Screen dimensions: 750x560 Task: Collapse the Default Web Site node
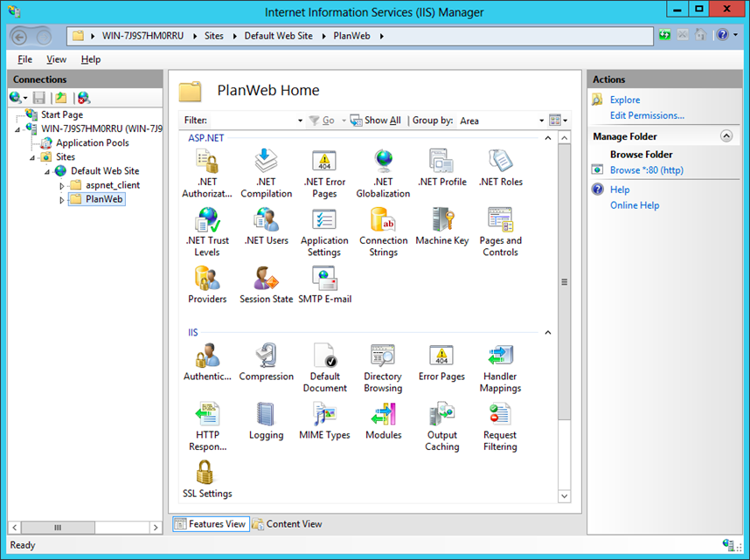[47, 172]
